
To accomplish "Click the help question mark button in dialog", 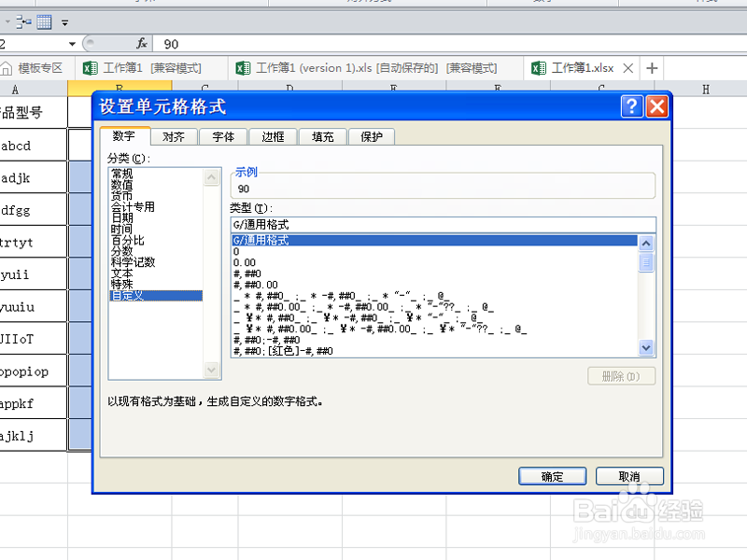I will 632,106.
